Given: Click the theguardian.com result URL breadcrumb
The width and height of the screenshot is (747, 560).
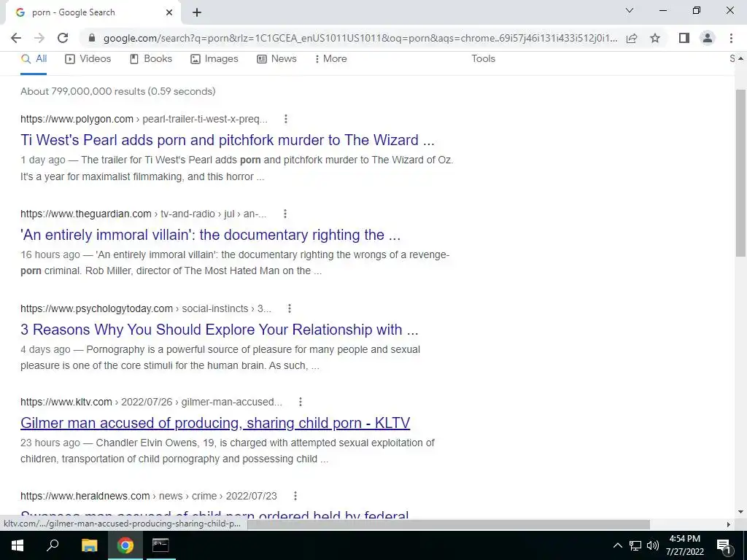Looking at the screenshot, I should coord(144,214).
